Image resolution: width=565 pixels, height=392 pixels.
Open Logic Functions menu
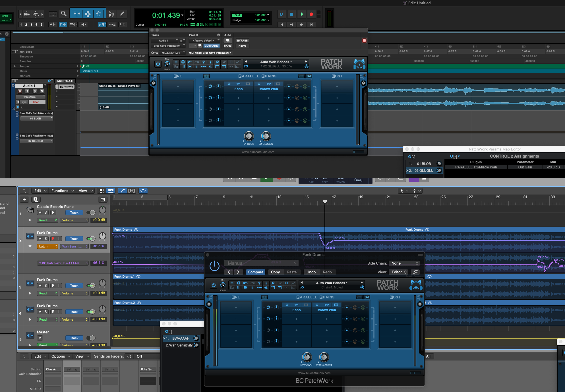point(63,191)
